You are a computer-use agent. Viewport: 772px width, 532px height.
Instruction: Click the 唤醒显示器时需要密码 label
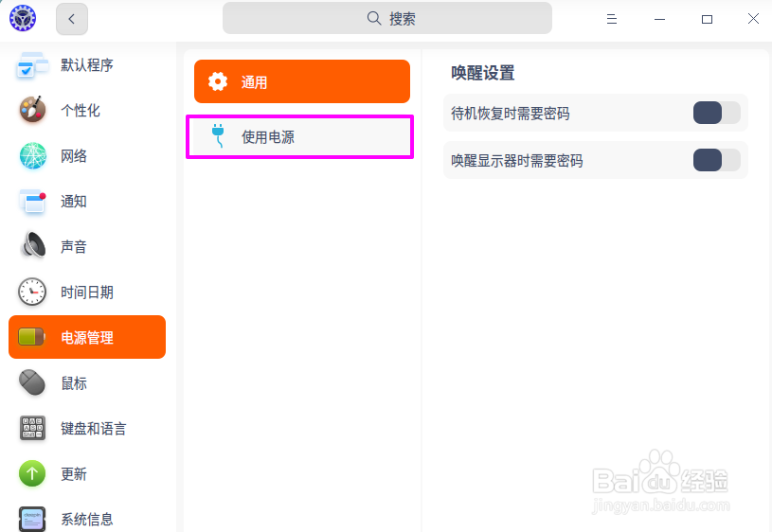point(517,160)
